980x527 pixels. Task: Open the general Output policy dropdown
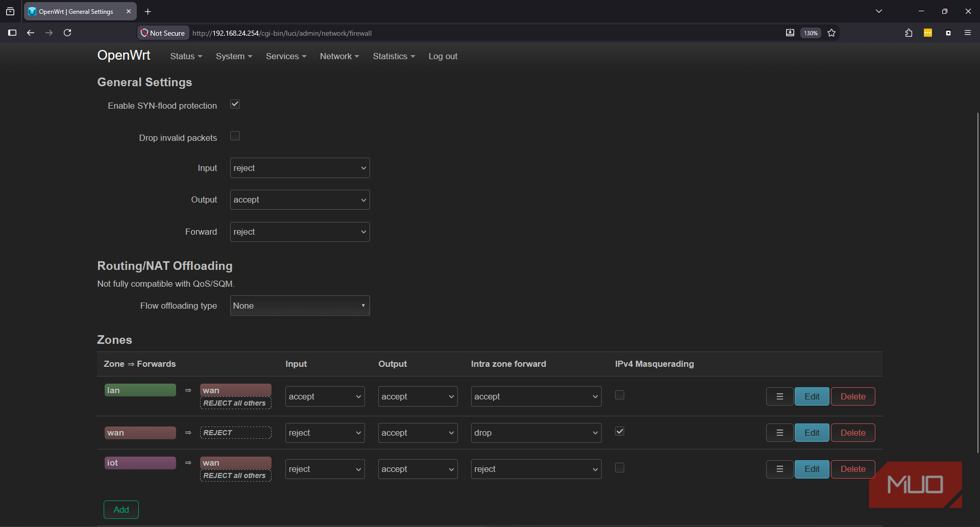coord(300,199)
